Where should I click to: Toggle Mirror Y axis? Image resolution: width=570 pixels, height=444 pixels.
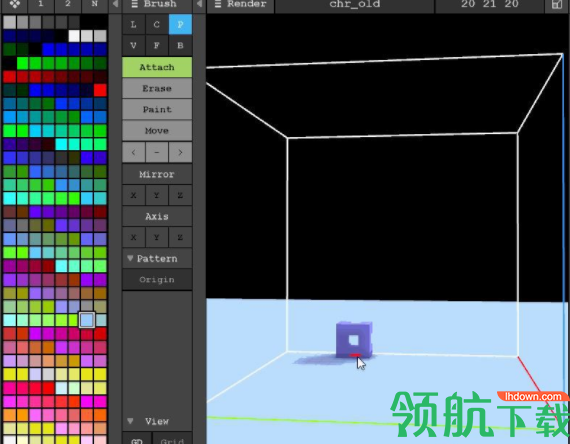(x=157, y=195)
